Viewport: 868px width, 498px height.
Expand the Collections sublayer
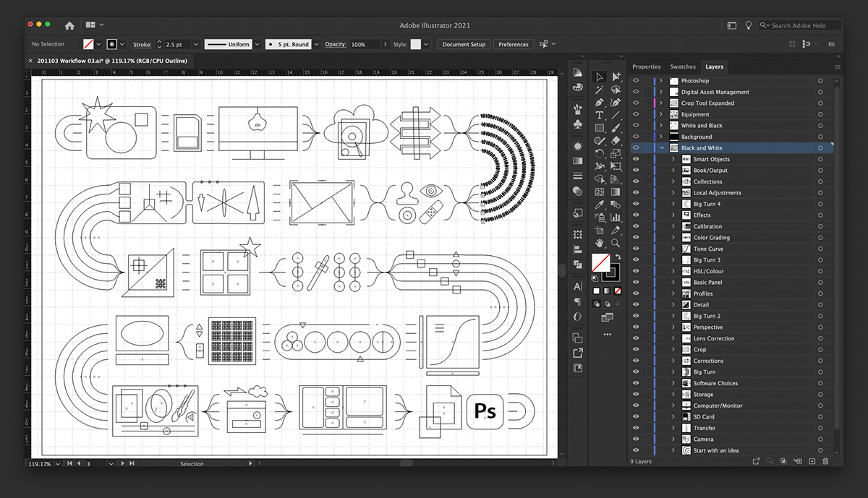pyautogui.click(x=673, y=181)
